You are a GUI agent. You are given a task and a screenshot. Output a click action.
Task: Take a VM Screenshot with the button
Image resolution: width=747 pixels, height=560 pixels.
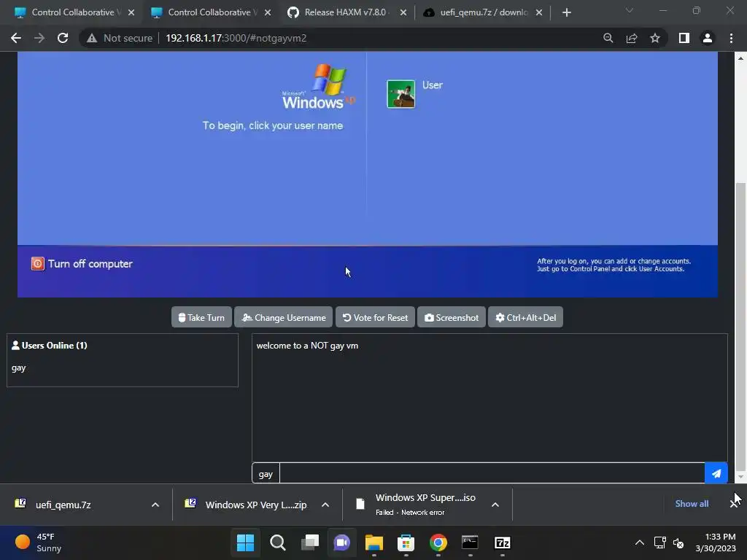click(x=451, y=317)
